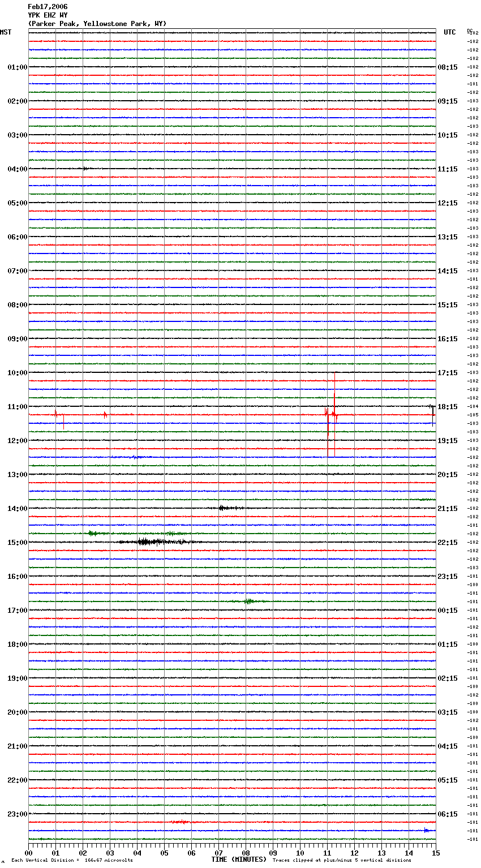Click the -105 DC value below 18:15
Image resolution: width=481 pixels, height=868 pixels.
click(473, 415)
